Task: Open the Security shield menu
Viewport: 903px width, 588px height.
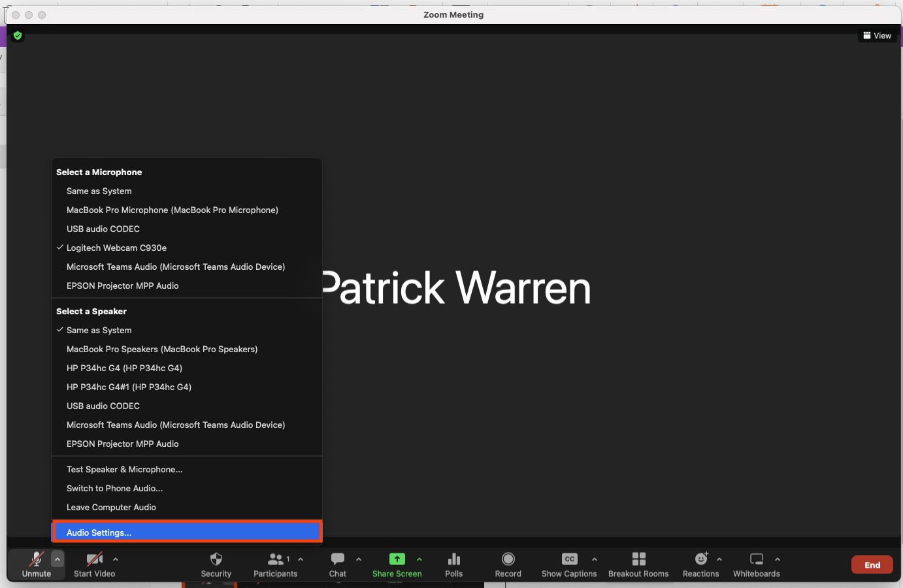Action: (x=216, y=564)
